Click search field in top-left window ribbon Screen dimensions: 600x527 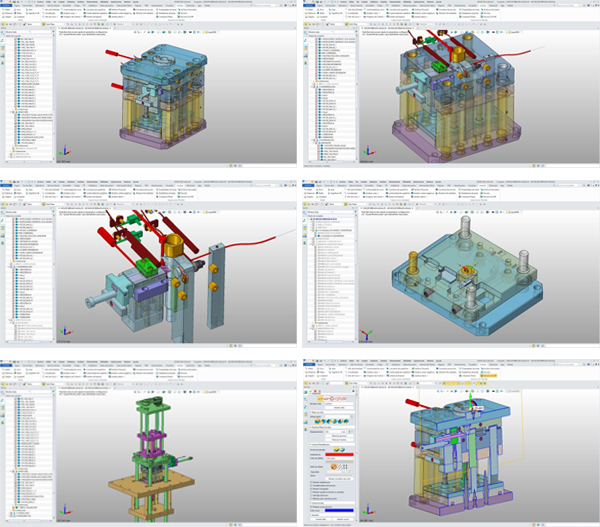click(265, 5)
